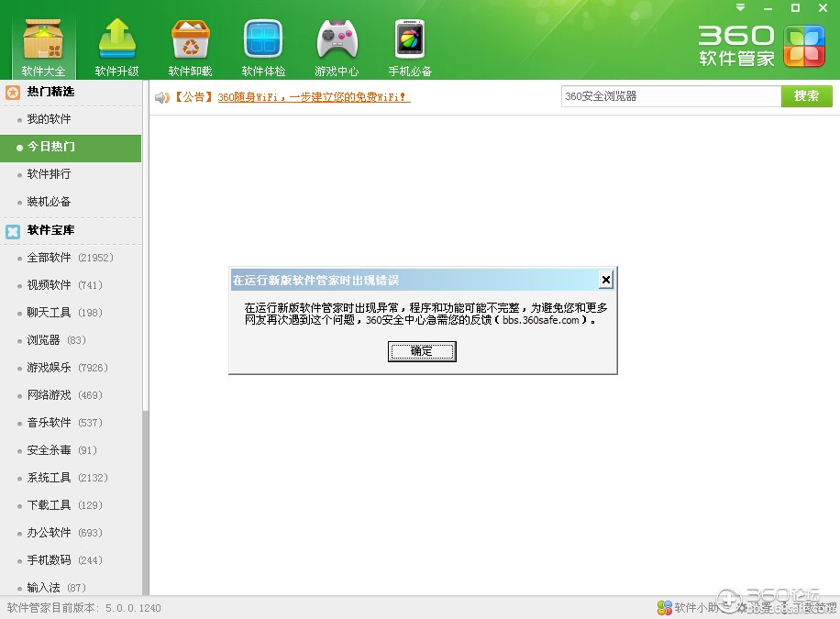
Task: Open 装机必备 in the sidebar
Action: [71, 202]
